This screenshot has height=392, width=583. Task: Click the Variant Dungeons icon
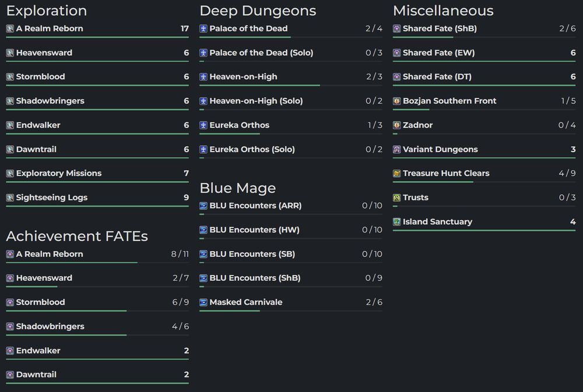[396, 149]
